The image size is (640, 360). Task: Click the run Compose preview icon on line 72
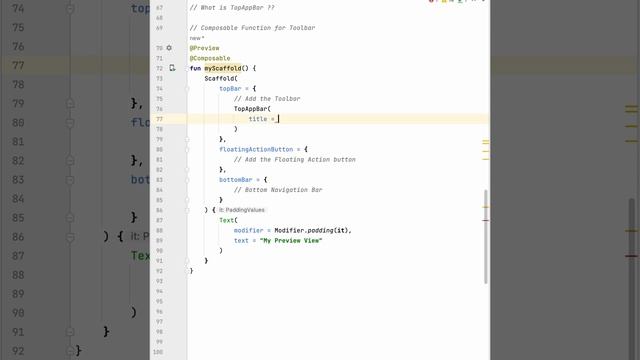click(x=172, y=68)
